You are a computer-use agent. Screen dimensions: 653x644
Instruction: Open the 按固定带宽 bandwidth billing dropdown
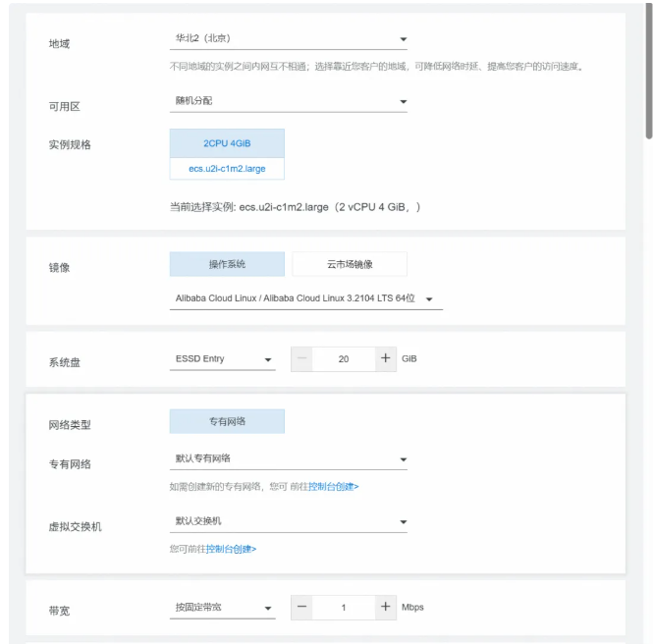(x=222, y=608)
